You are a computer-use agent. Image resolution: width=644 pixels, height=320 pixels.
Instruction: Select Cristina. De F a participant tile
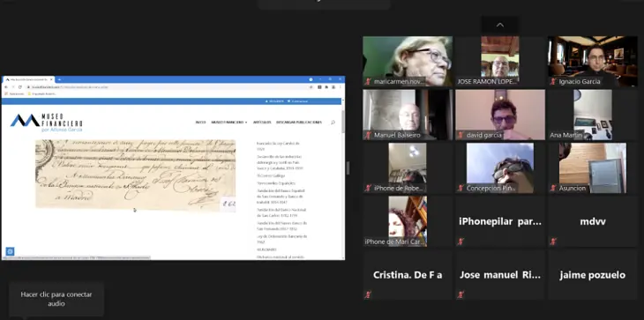408,274
